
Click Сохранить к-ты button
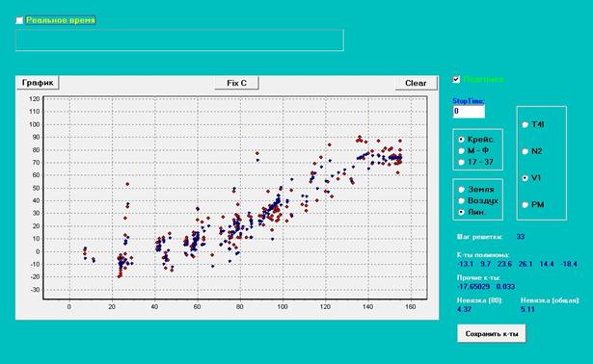[x=491, y=333]
